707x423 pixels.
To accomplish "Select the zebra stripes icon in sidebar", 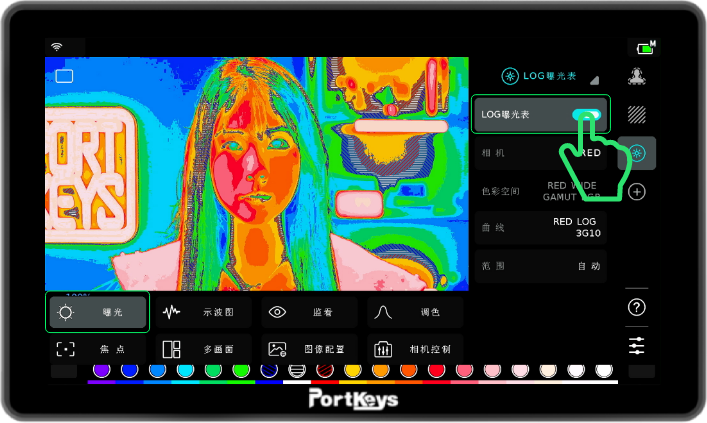I will point(636,115).
